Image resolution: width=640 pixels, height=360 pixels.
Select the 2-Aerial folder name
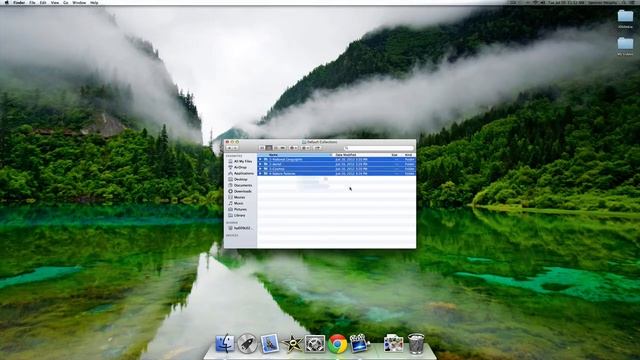point(275,164)
